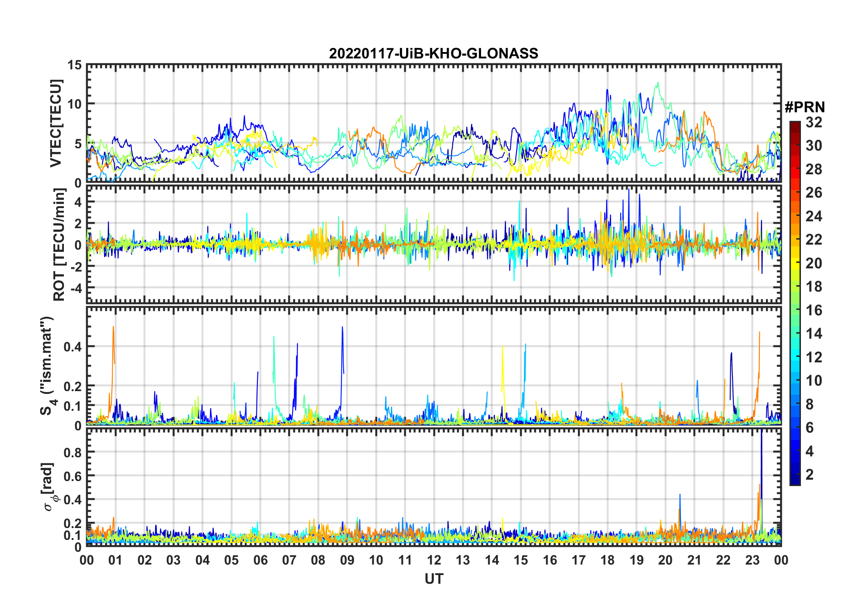Viewport: 868px width, 607px height.
Task: Click the σφ axis tick label 0.8
Action: [73, 452]
